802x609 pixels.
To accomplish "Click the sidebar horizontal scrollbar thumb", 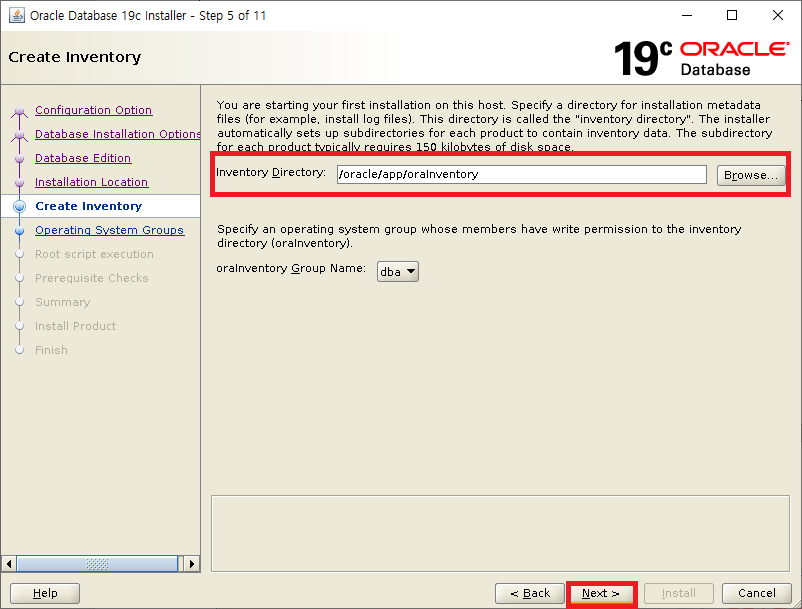I will (x=97, y=564).
